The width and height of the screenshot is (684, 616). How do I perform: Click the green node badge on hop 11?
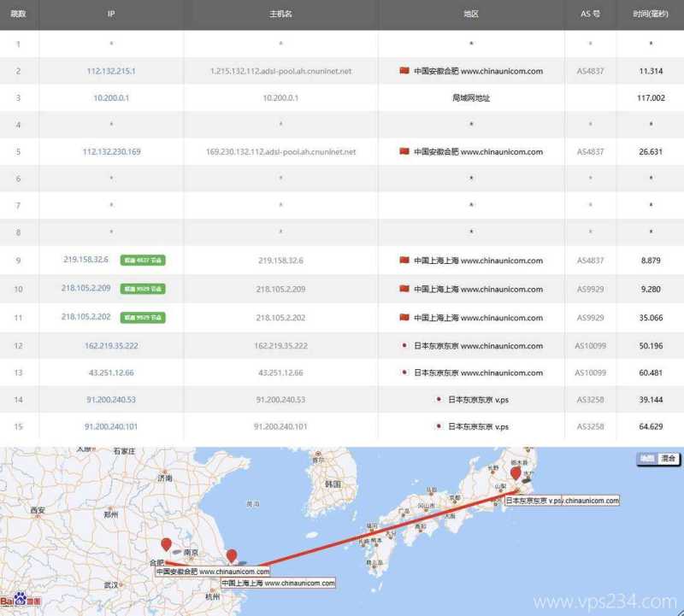(143, 318)
